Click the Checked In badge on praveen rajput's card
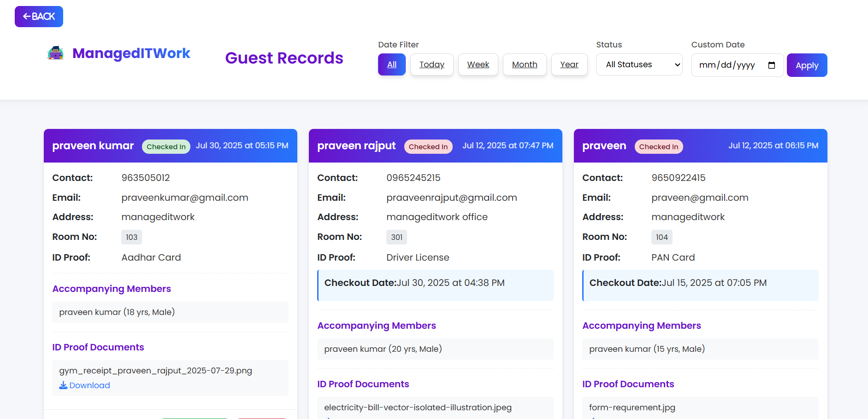This screenshot has width=868, height=419. click(x=428, y=146)
